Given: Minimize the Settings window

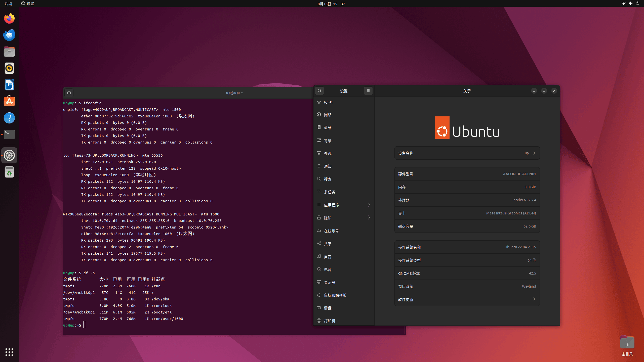Looking at the screenshot, I should (x=534, y=91).
